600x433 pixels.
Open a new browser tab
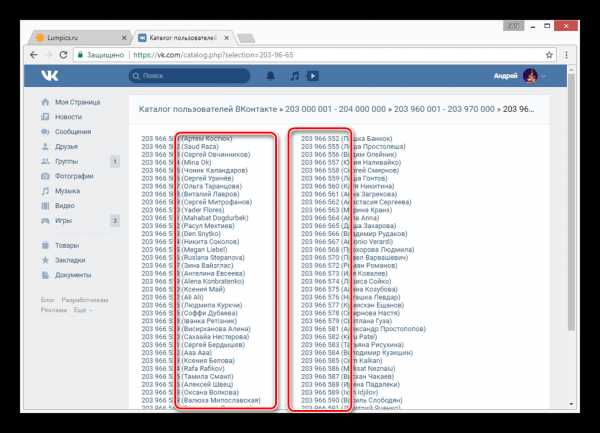point(246,38)
